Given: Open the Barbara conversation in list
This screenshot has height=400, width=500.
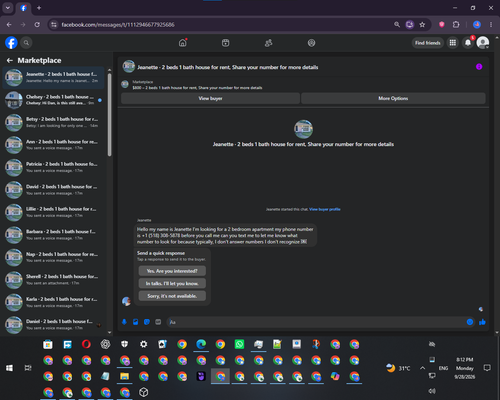Looking at the screenshot, I should [53, 235].
